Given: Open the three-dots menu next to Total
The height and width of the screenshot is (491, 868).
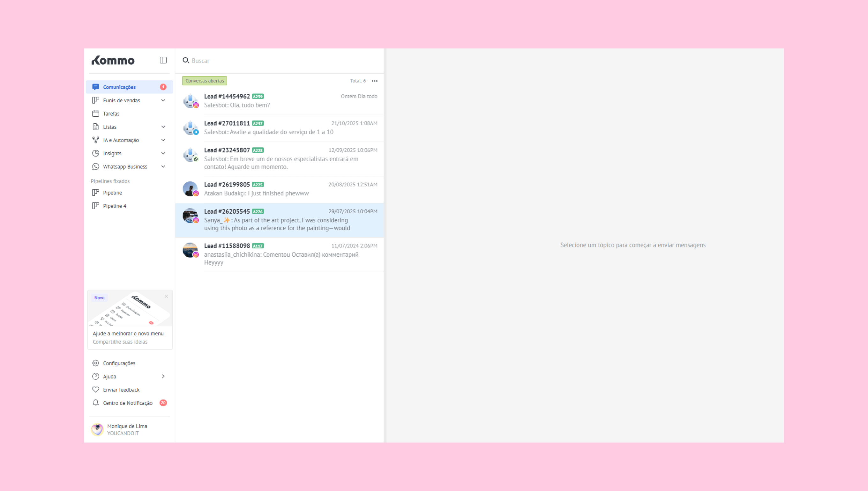Looking at the screenshot, I should pyautogui.click(x=375, y=81).
